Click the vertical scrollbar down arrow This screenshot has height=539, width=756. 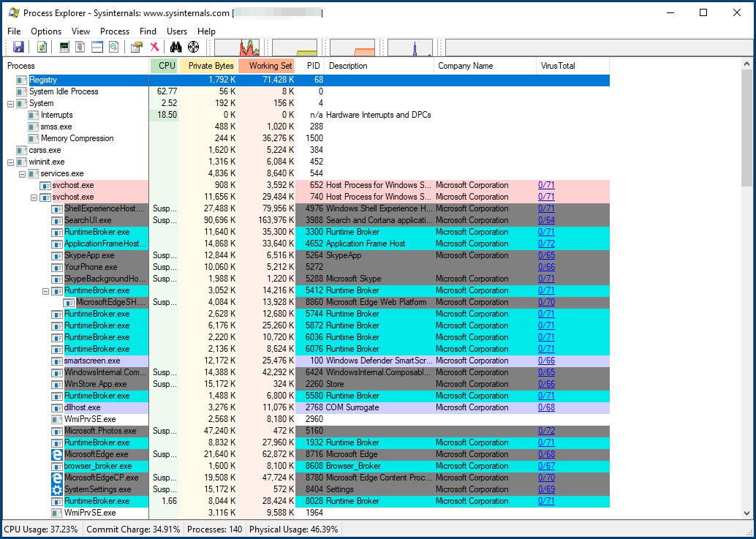pos(746,513)
